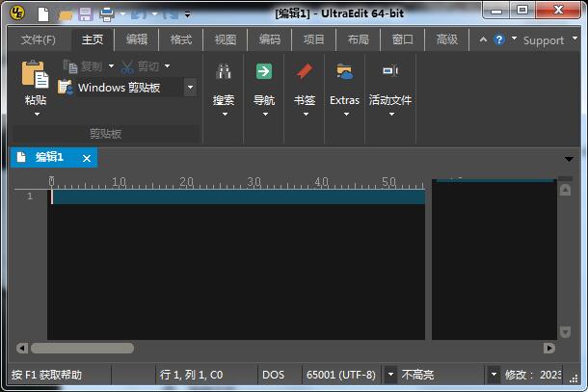Print the document using the printer icon
The height and width of the screenshot is (392, 588).
[107, 14]
